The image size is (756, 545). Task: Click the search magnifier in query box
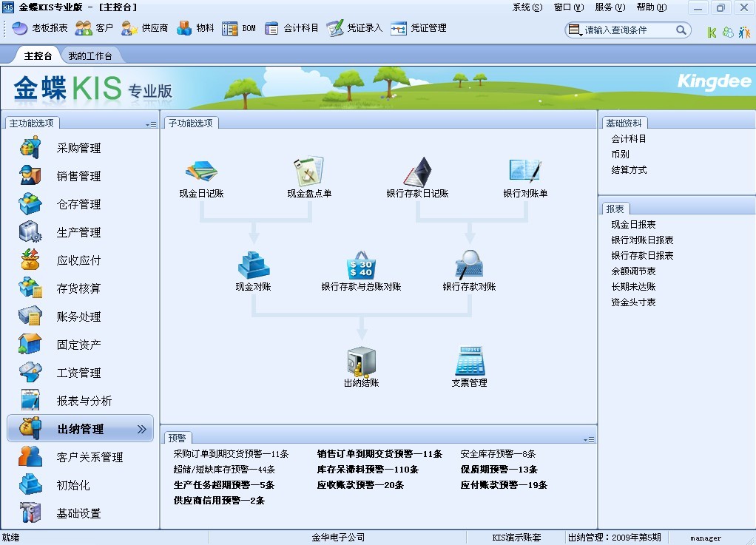681,30
